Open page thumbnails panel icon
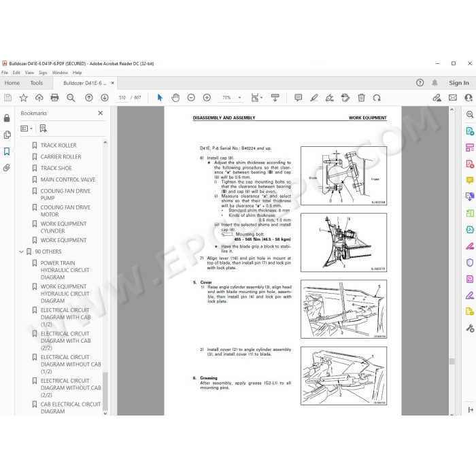Viewport: 476px width, 476px height. 7,135
